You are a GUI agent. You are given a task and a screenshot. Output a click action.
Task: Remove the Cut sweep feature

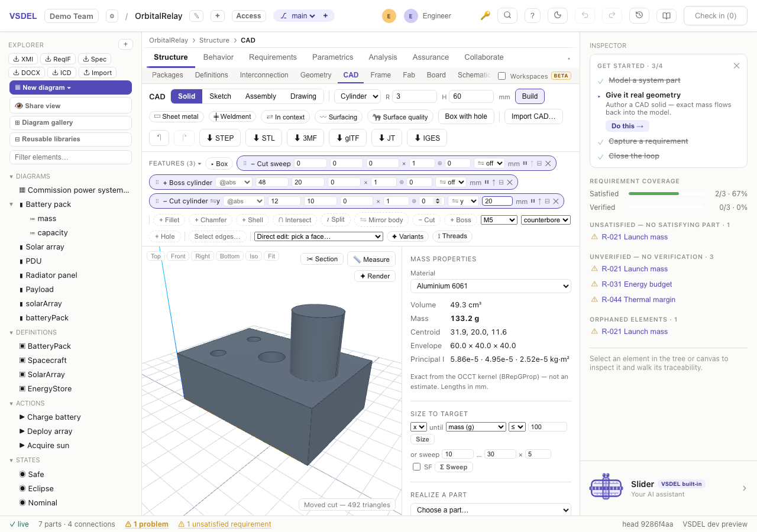pos(548,164)
